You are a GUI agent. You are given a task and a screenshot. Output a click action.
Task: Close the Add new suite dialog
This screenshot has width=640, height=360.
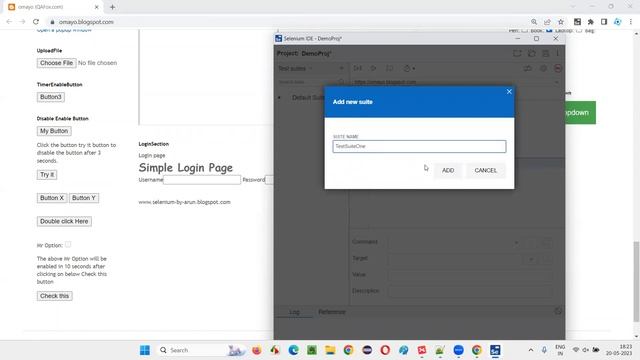tap(509, 92)
